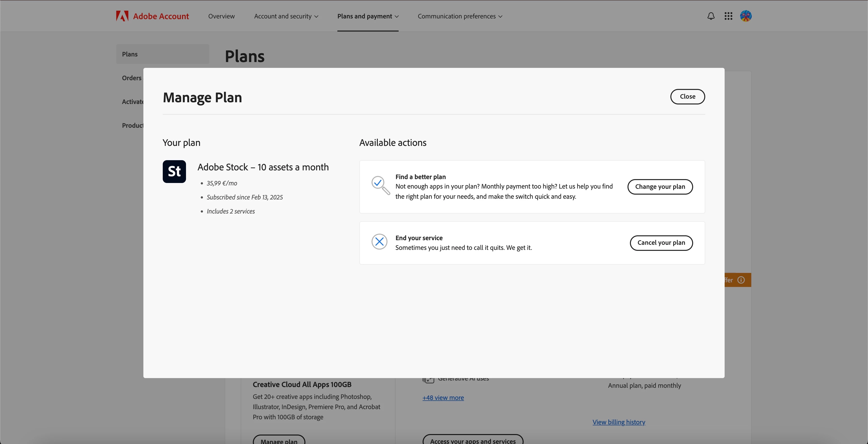Click the End your service X icon
Viewport: 868px width, 444px height.
point(379,241)
